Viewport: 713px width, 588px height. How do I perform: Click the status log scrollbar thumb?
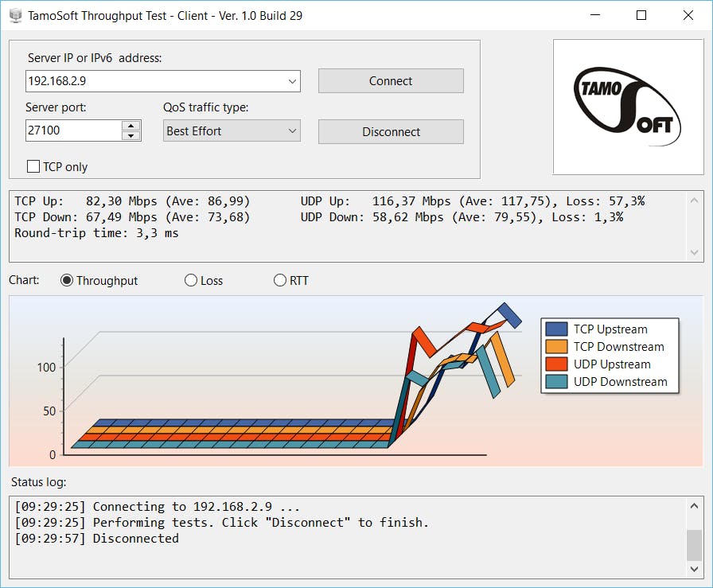tap(694, 545)
